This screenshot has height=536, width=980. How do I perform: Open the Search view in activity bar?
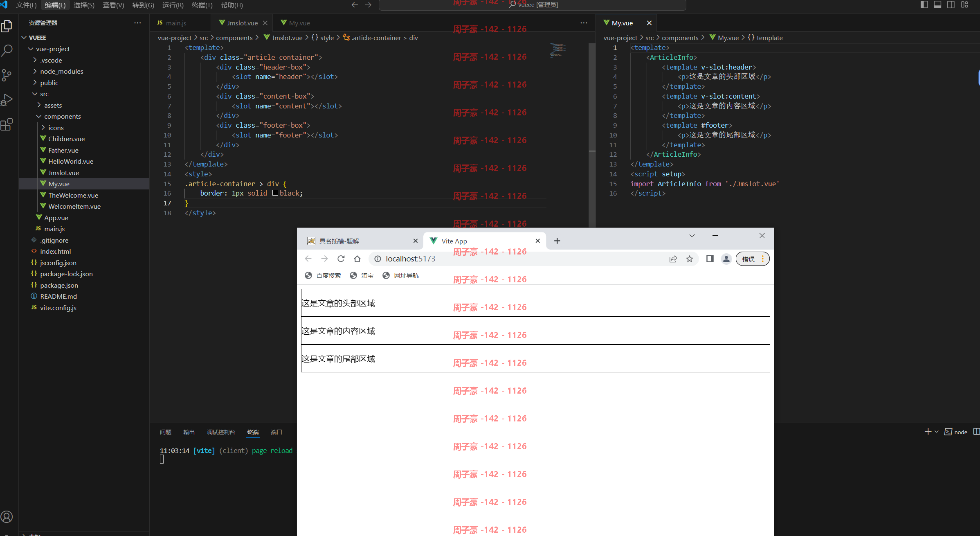click(x=7, y=51)
